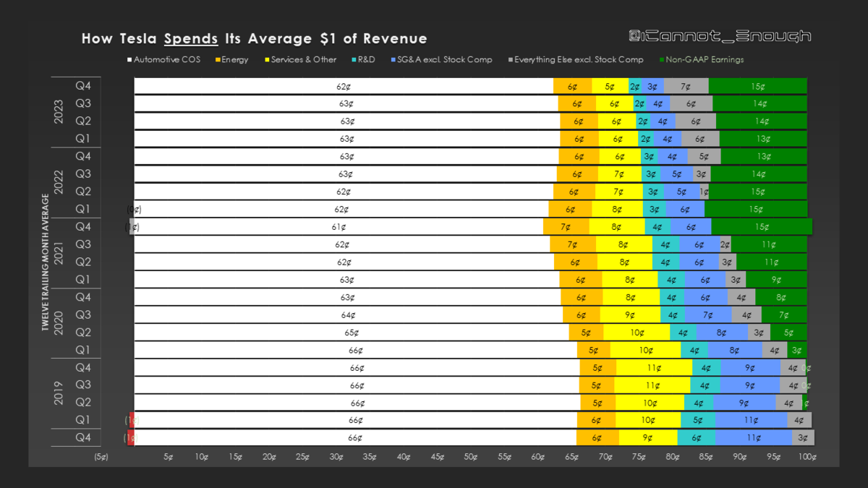
Task: Click the 2021 Q3 gray 2¢ segment
Action: click(x=725, y=244)
